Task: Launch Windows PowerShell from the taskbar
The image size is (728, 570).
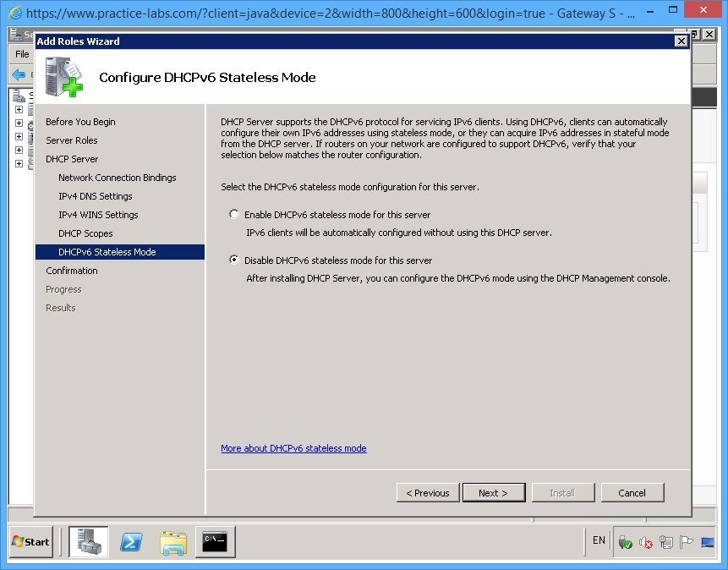Action: 131,541
